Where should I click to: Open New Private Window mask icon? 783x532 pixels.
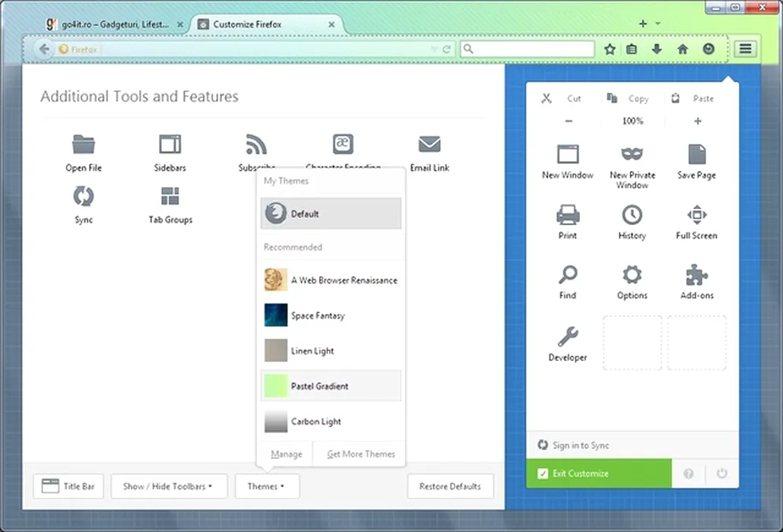tap(632, 154)
